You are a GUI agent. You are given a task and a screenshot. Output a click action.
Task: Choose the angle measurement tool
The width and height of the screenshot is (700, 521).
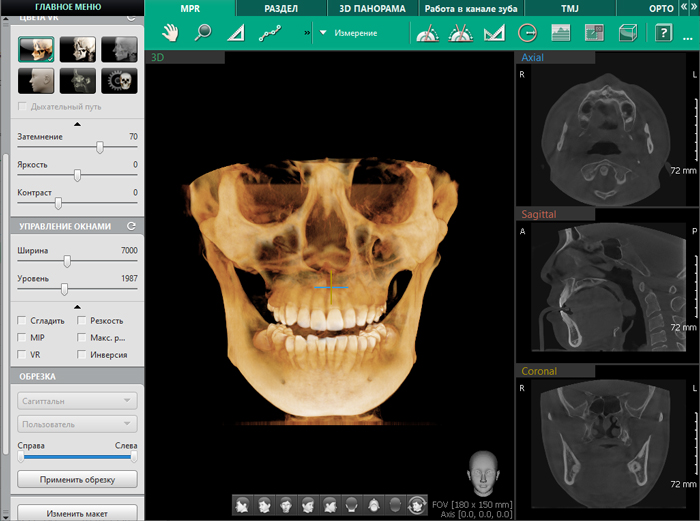tap(235, 33)
